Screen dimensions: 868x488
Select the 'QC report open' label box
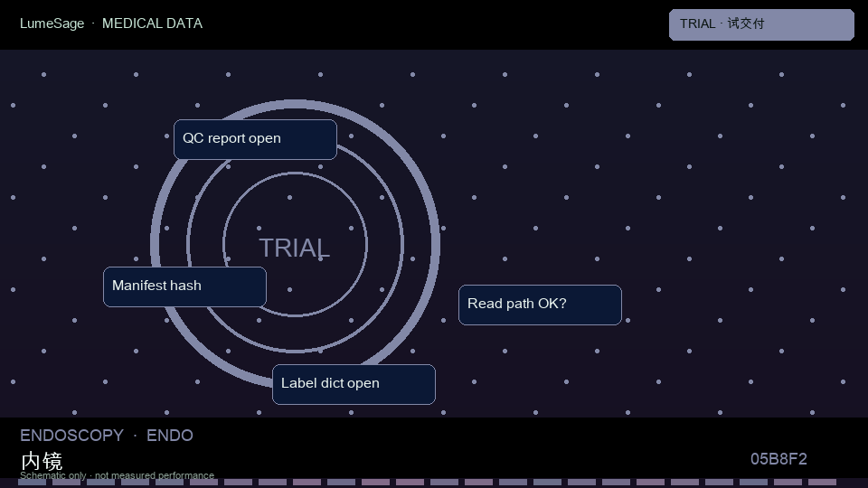point(255,139)
